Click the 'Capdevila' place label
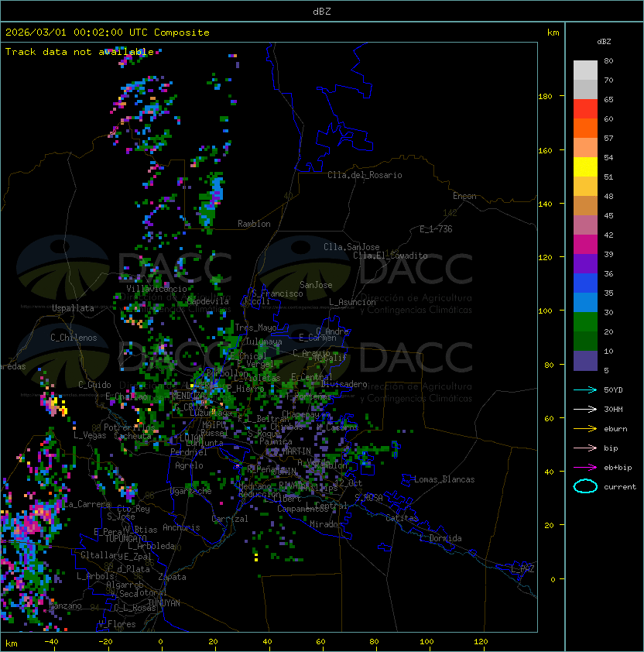The image size is (644, 652). [x=208, y=301]
